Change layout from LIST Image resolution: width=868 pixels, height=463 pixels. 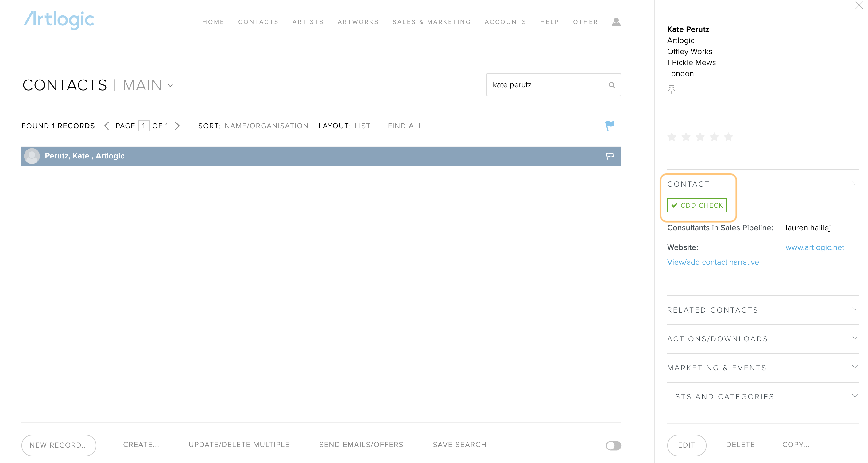coord(362,126)
